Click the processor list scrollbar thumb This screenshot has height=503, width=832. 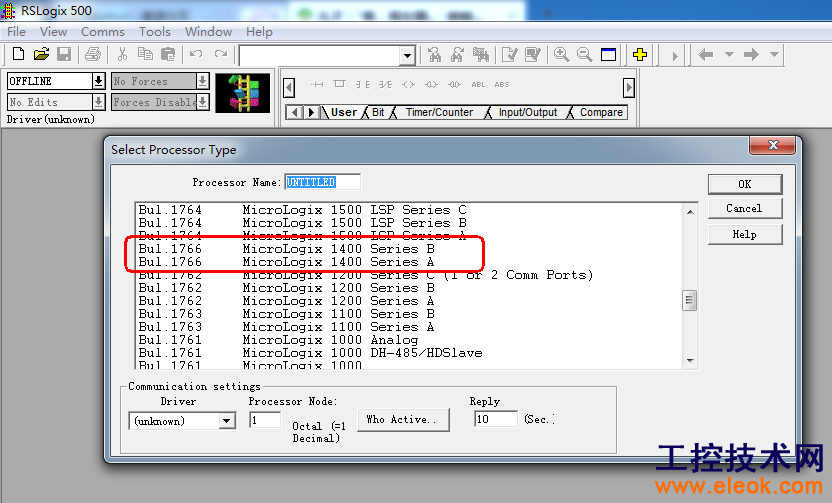pyautogui.click(x=689, y=301)
